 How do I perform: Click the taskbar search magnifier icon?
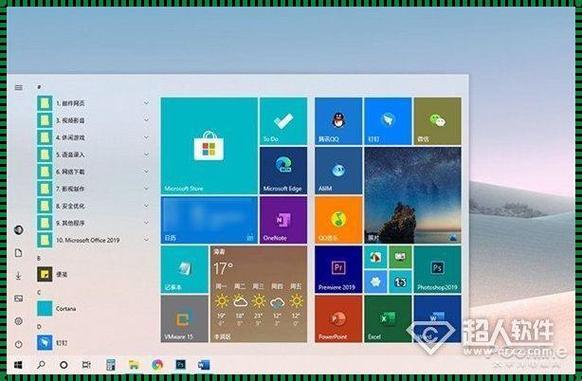(41, 365)
